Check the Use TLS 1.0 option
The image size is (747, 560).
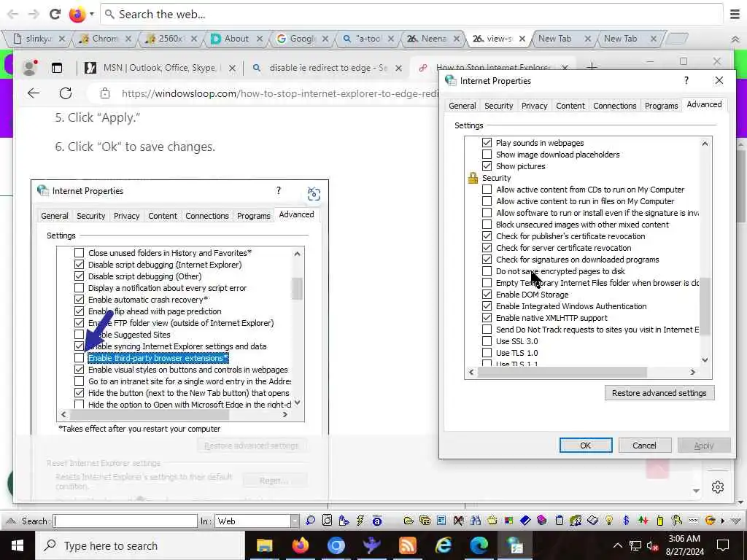tap(487, 353)
